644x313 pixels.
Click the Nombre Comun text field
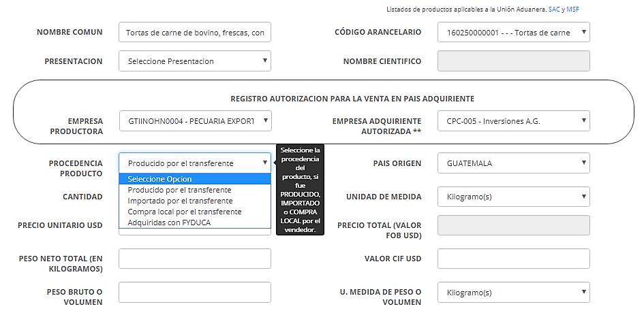coord(195,33)
